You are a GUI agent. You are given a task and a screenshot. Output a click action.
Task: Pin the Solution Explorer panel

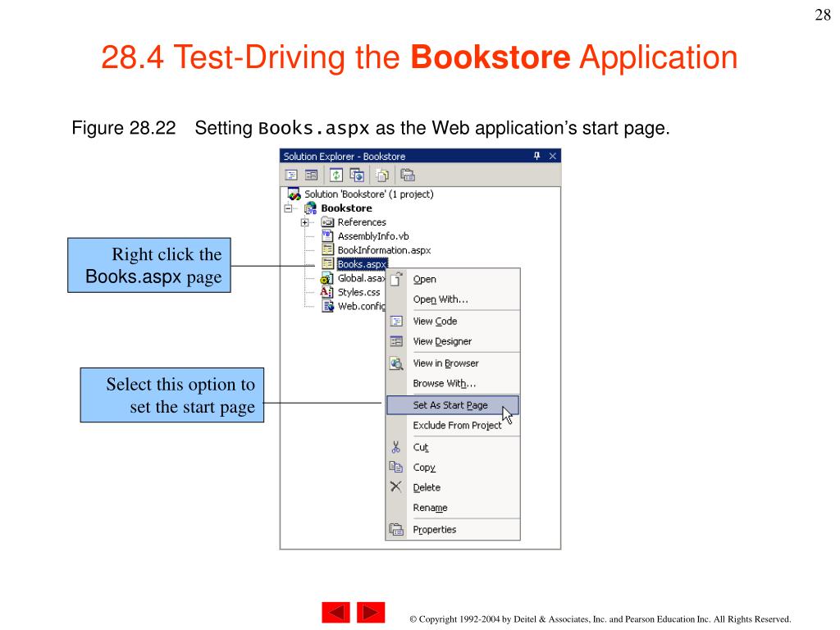536,156
